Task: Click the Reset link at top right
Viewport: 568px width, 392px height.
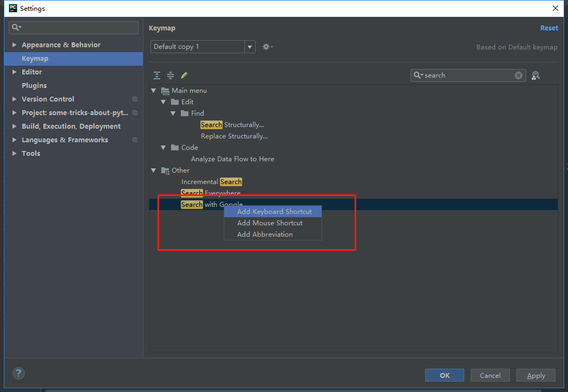Action: [549, 28]
